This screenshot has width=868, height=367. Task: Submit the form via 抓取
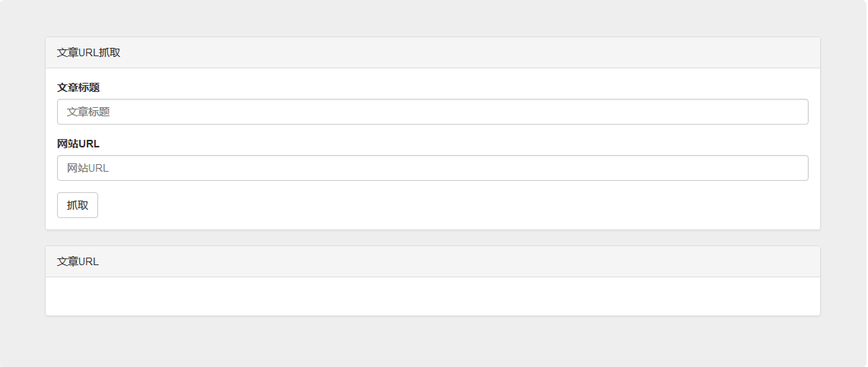tap(78, 205)
